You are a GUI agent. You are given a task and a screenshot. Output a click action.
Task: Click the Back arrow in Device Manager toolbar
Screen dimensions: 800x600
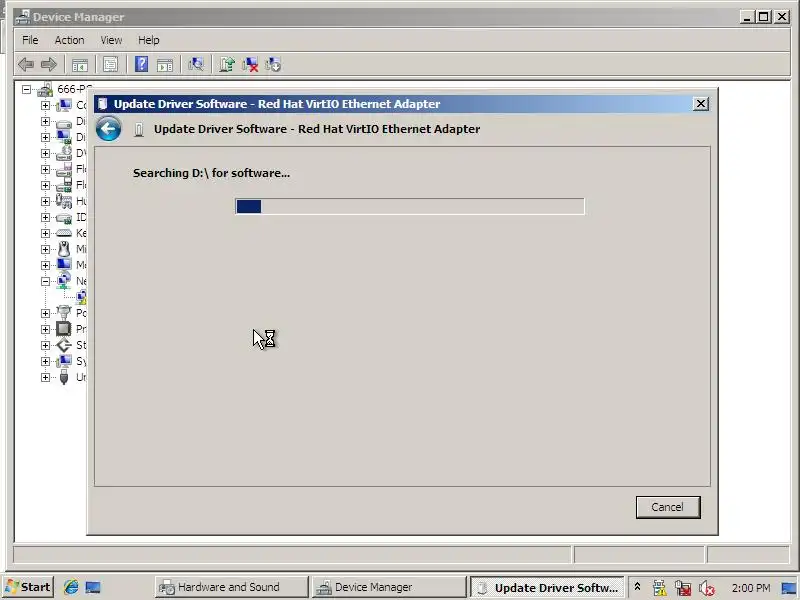pos(26,64)
